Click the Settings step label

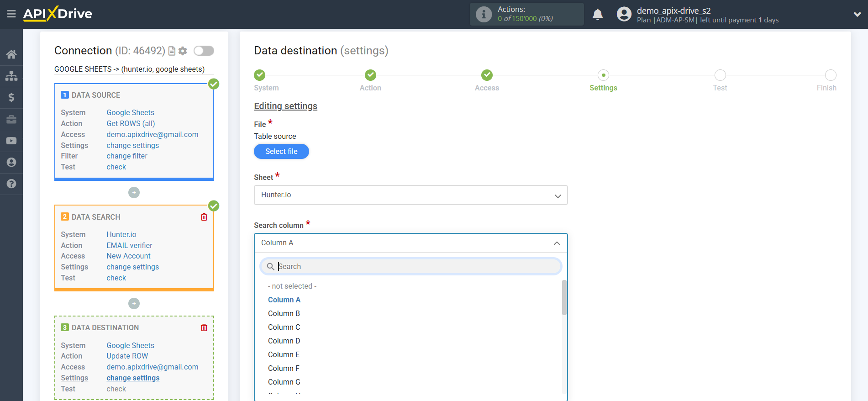coord(603,88)
